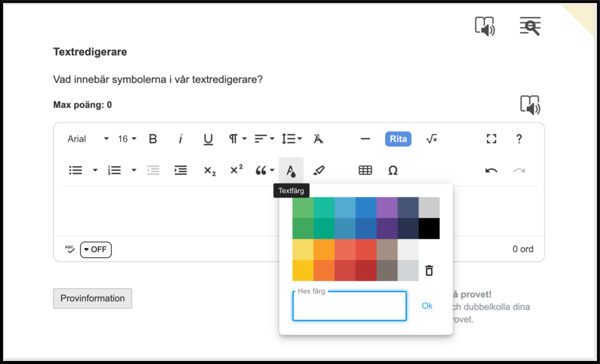600x364 pixels.
Task: Choose the light yellow swatch
Action: pos(303,250)
